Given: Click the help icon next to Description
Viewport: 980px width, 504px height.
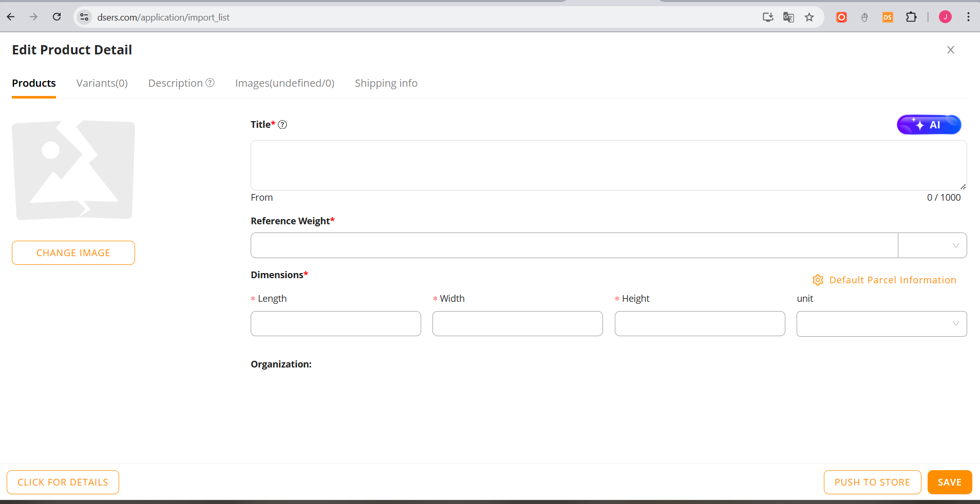Looking at the screenshot, I should pos(210,83).
